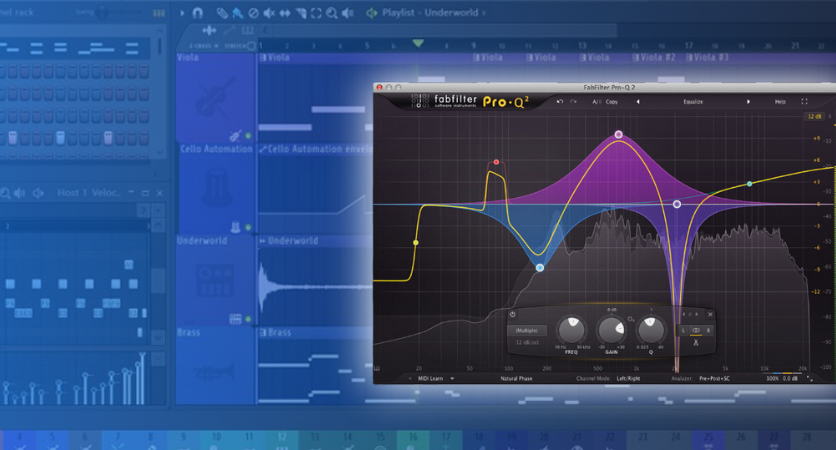
Task: Open the Equalize preset menu
Action: (x=694, y=102)
